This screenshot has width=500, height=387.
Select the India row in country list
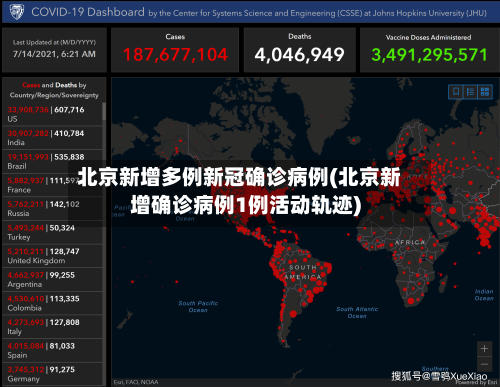[53, 138]
